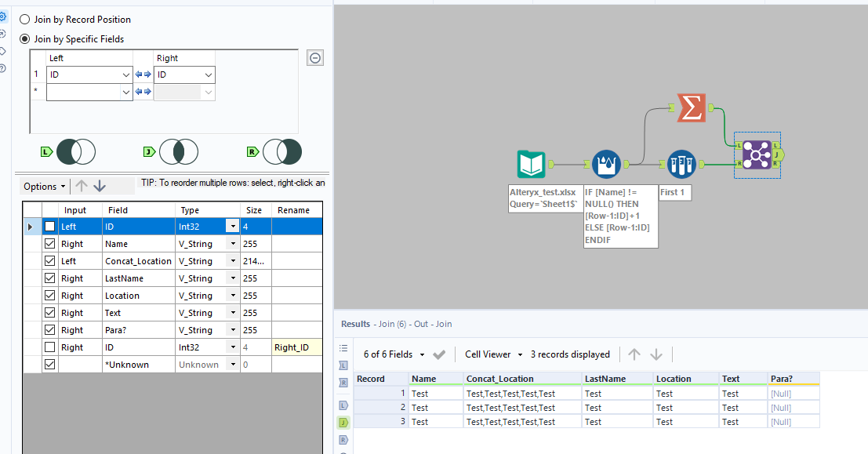
Task: Click the right unjoined Venn diagram icon
Action: tap(282, 151)
